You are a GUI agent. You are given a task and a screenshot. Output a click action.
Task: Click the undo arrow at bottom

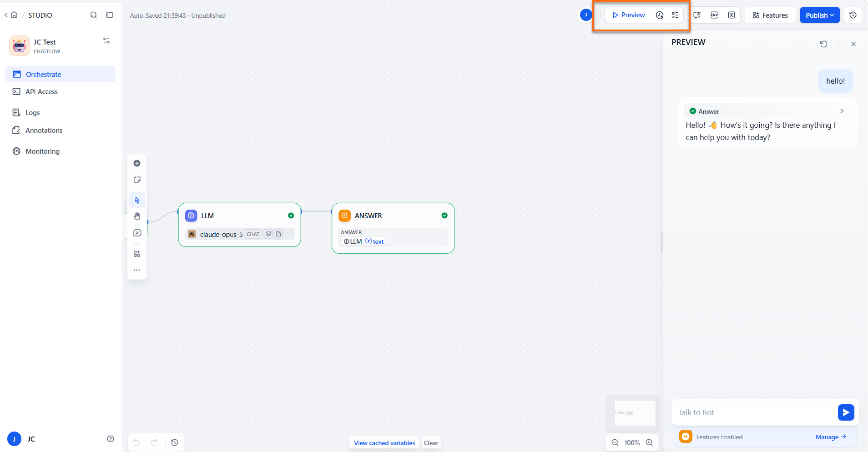[136, 442]
